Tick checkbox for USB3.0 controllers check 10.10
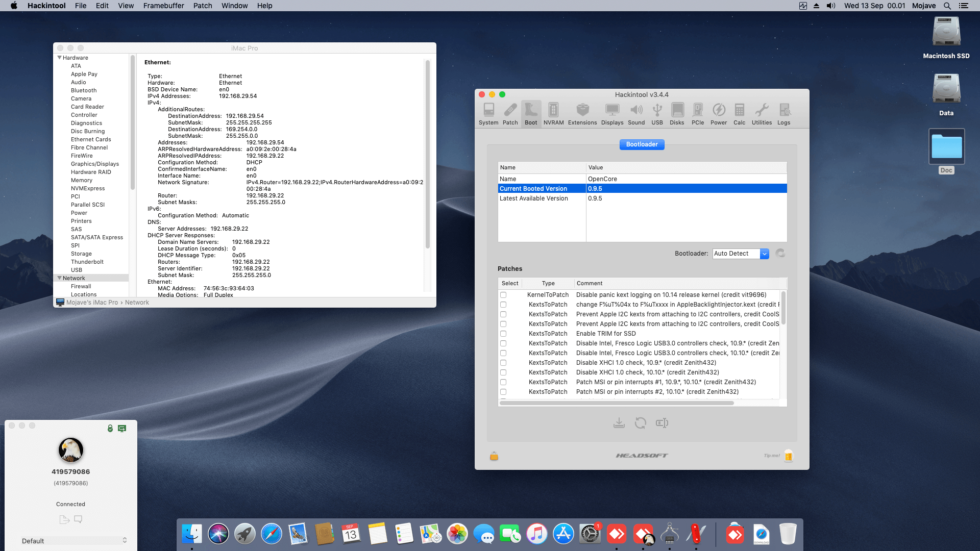980x551 pixels. (x=503, y=353)
